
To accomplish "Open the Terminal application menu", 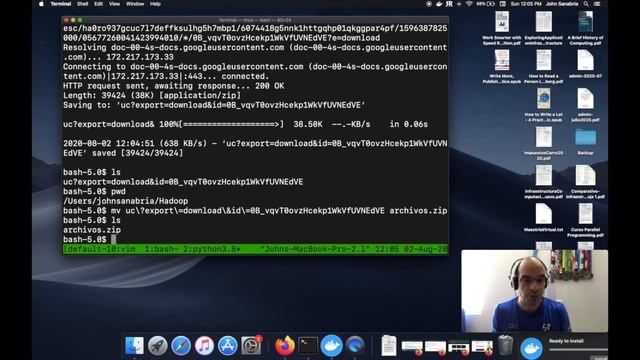I will 61,4.
